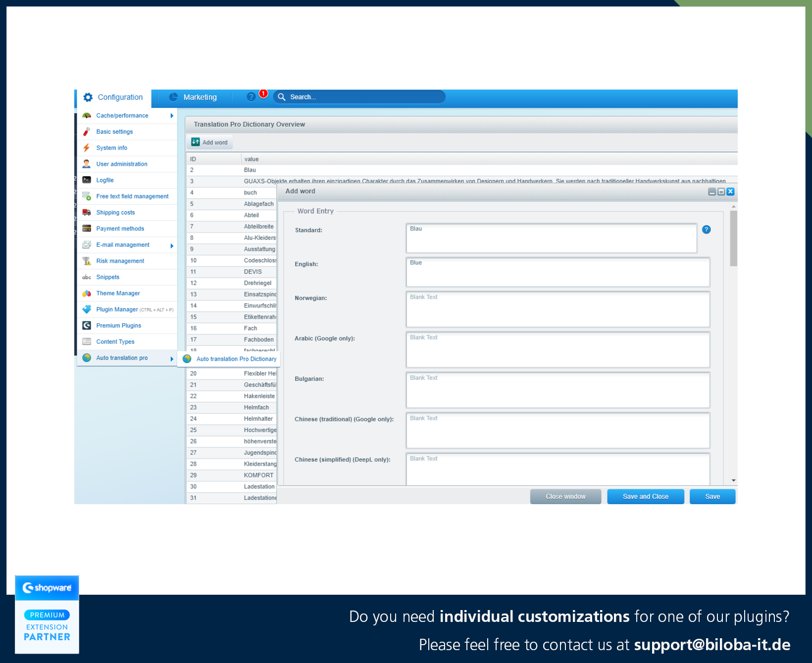This screenshot has width=812, height=663.
Task: Click the Auto translation pro globe icon
Action: point(87,358)
